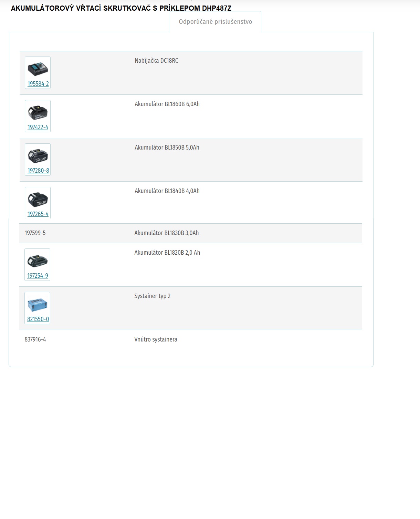This screenshot has height=519, width=420.
Task: Click the BL1860B 6,0Ah battery thumbnail
Action: (38, 113)
